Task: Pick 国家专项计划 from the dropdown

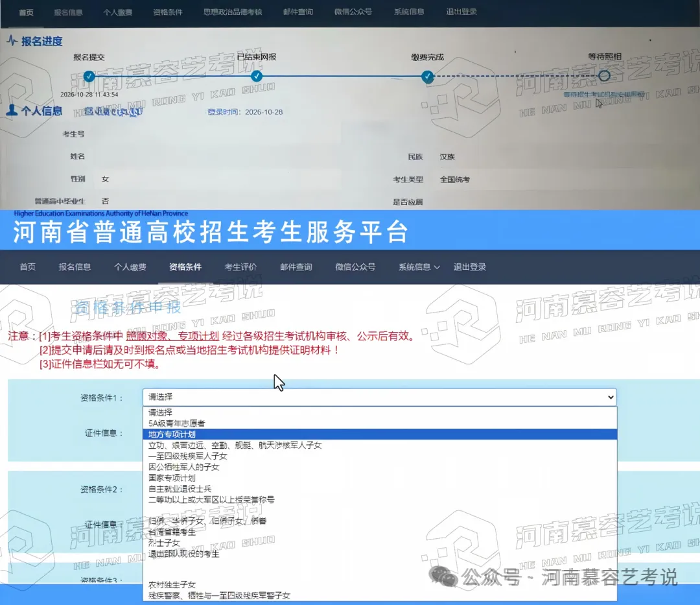Action: pos(380,478)
